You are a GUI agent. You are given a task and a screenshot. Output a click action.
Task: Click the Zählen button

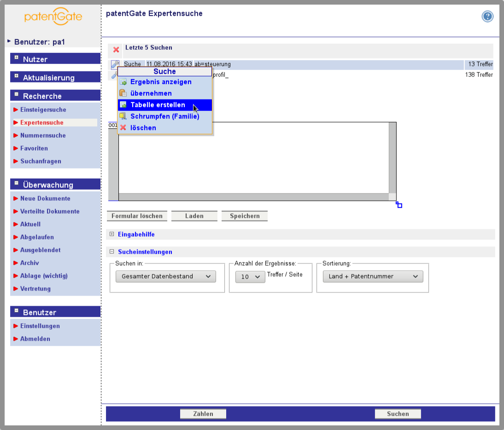click(x=203, y=414)
